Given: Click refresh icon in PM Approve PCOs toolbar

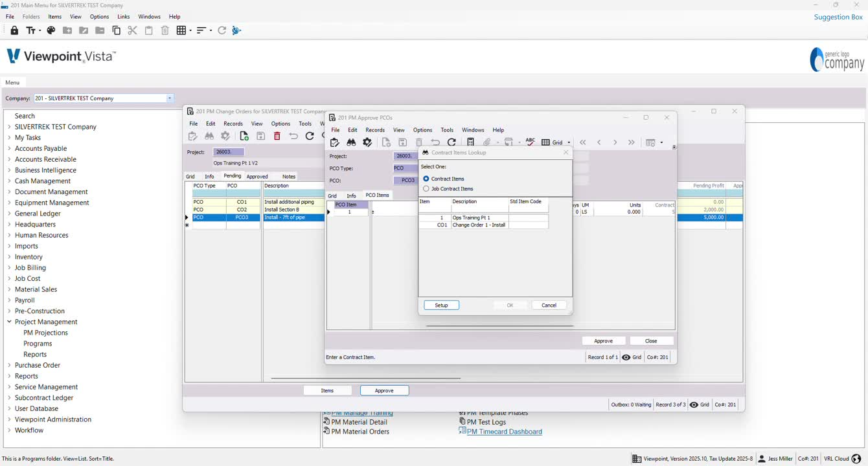Looking at the screenshot, I should click(451, 142).
